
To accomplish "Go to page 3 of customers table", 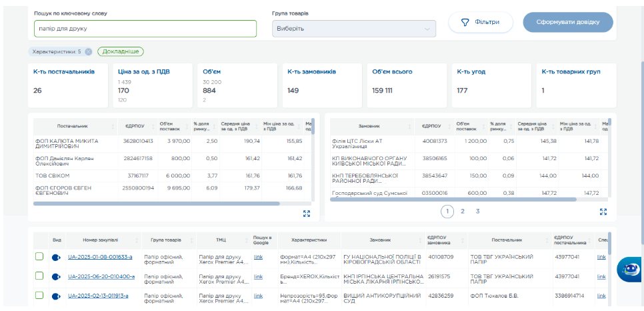I will 477,212.
